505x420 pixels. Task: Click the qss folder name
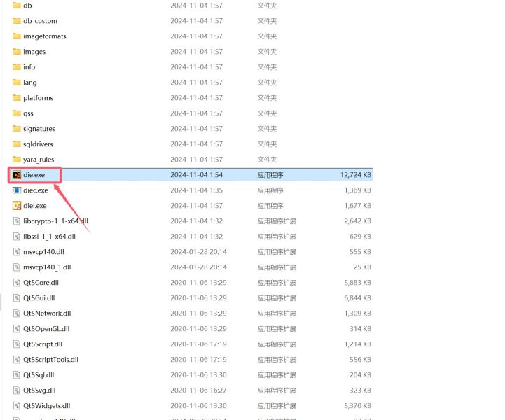(x=27, y=113)
